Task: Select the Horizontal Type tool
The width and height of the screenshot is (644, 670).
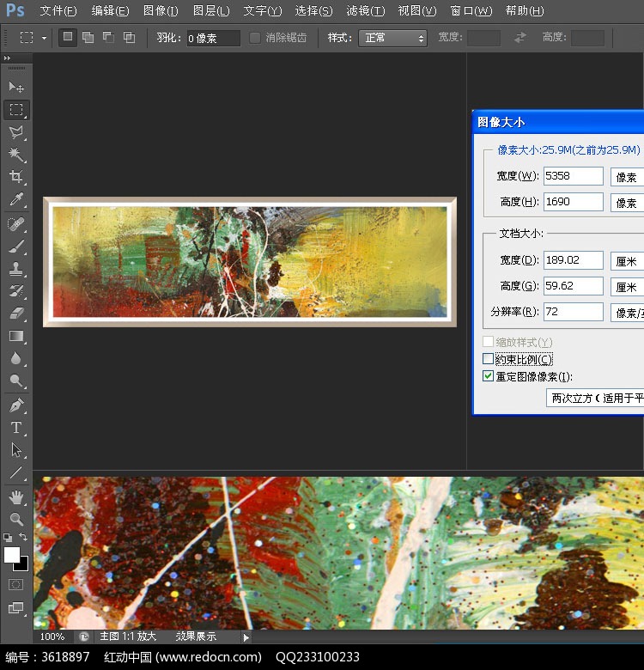Action: coord(16,428)
